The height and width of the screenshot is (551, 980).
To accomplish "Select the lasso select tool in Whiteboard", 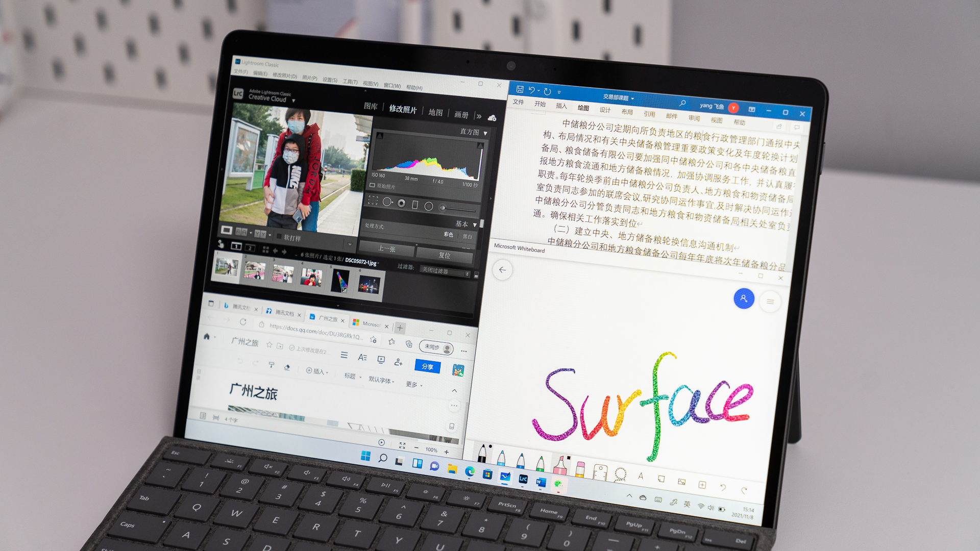I will click(620, 474).
